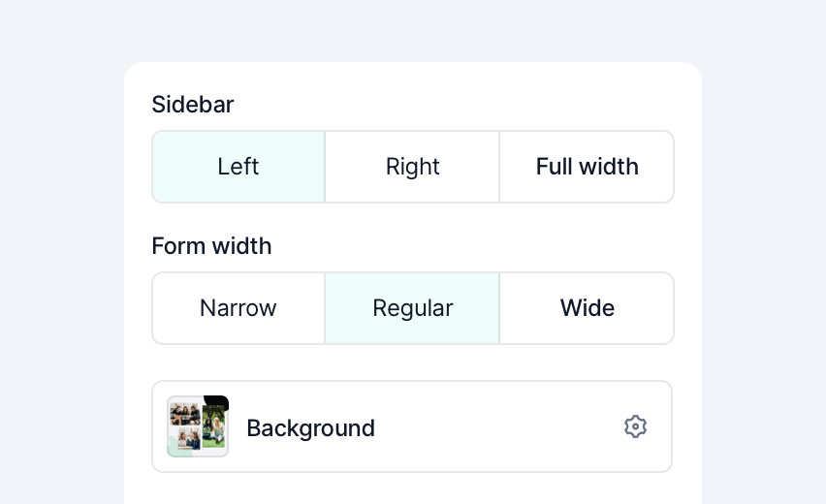826x504 pixels.
Task: Select Left sidebar position
Action: pyautogui.click(x=238, y=167)
